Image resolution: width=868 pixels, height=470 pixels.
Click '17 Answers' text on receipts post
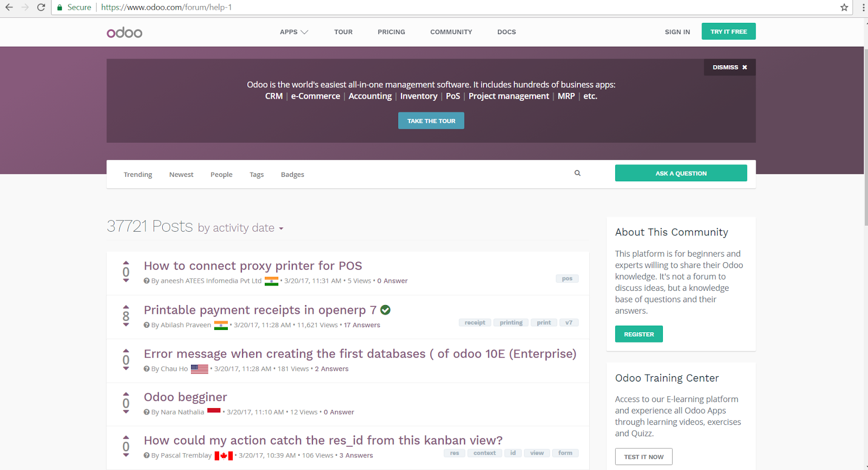click(362, 325)
